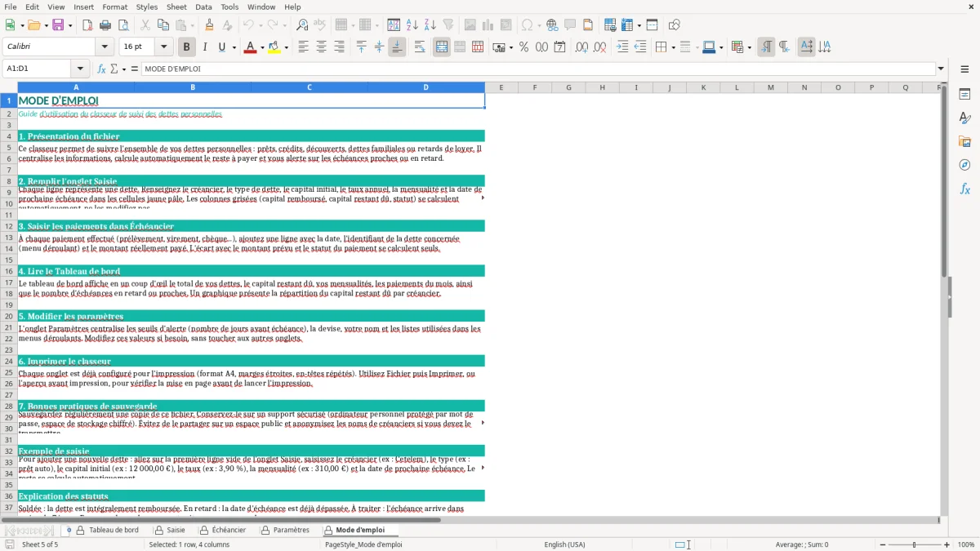Click the Format as Date icon
The image size is (980, 551).
point(559,47)
